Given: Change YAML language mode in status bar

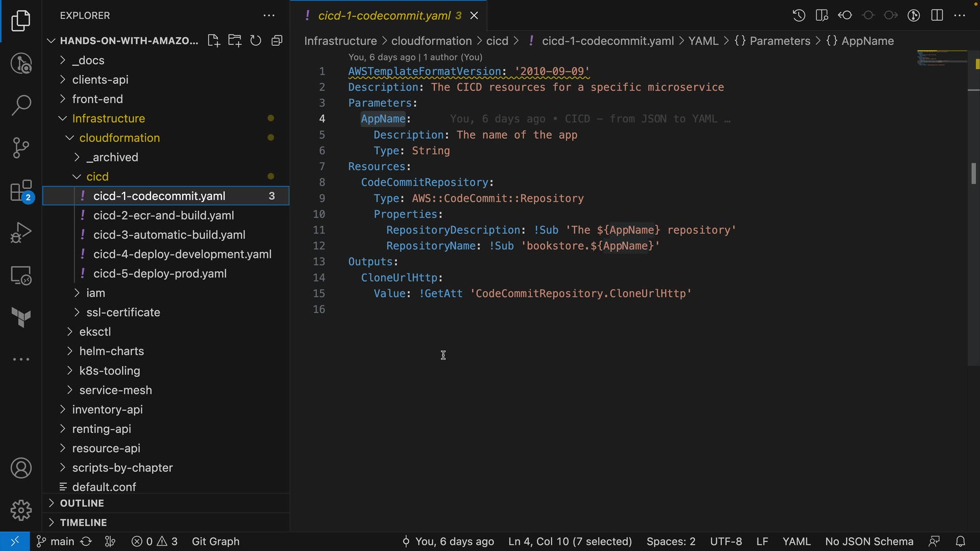Looking at the screenshot, I should click(x=796, y=541).
